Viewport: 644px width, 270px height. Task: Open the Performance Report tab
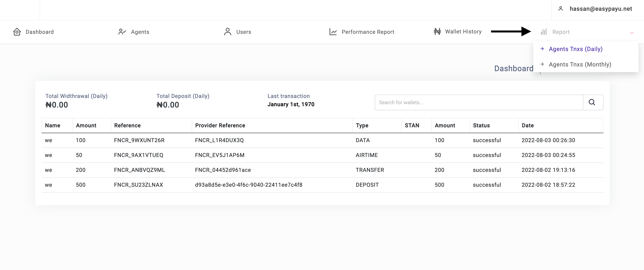pos(368,32)
